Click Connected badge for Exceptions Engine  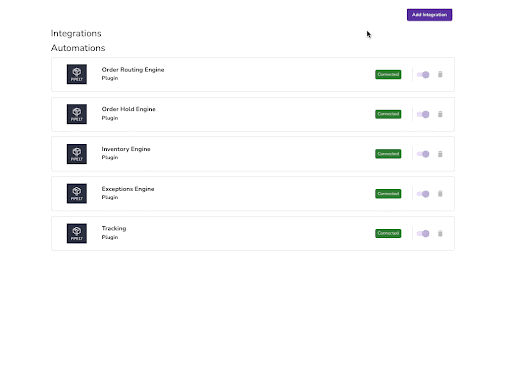(388, 194)
